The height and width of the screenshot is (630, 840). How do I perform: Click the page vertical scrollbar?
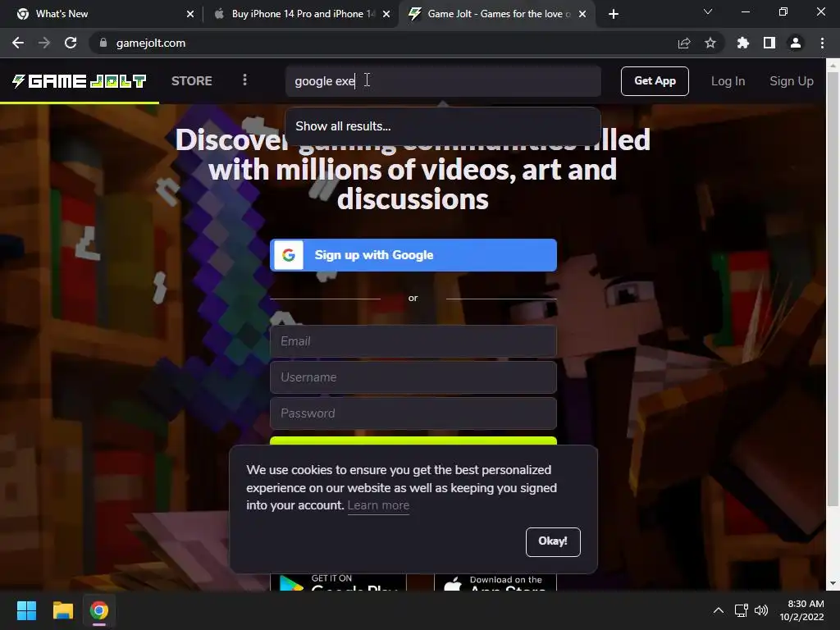click(x=833, y=290)
